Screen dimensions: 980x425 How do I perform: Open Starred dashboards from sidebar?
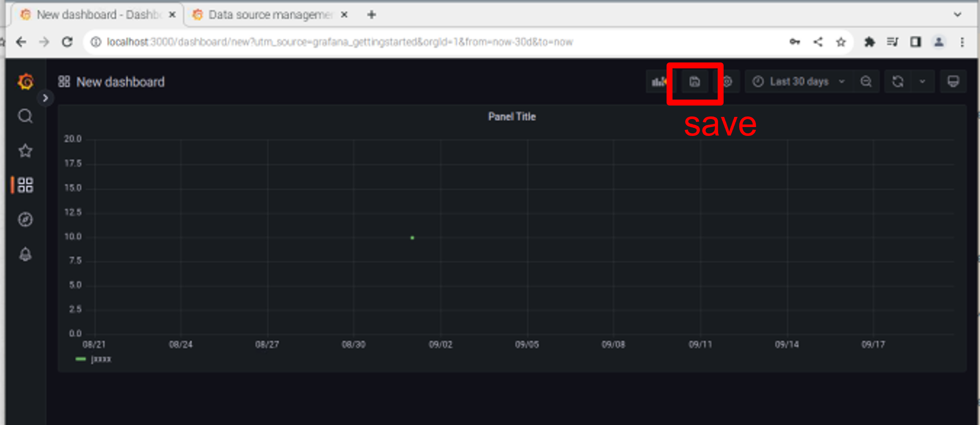[x=25, y=151]
